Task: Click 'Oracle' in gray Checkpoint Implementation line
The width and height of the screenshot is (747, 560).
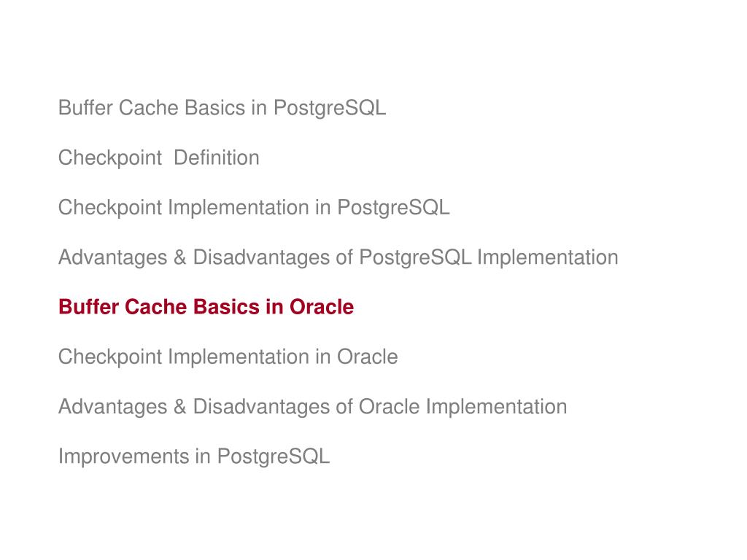Action: tap(368, 357)
